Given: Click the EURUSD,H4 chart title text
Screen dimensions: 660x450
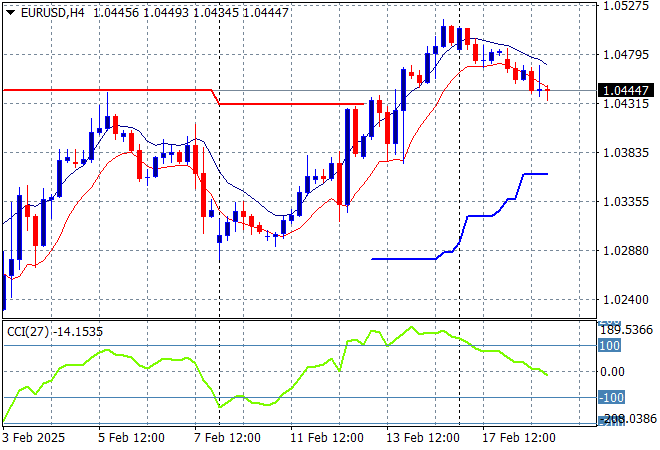Looking at the screenshot, I should click(x=51, y=11).
